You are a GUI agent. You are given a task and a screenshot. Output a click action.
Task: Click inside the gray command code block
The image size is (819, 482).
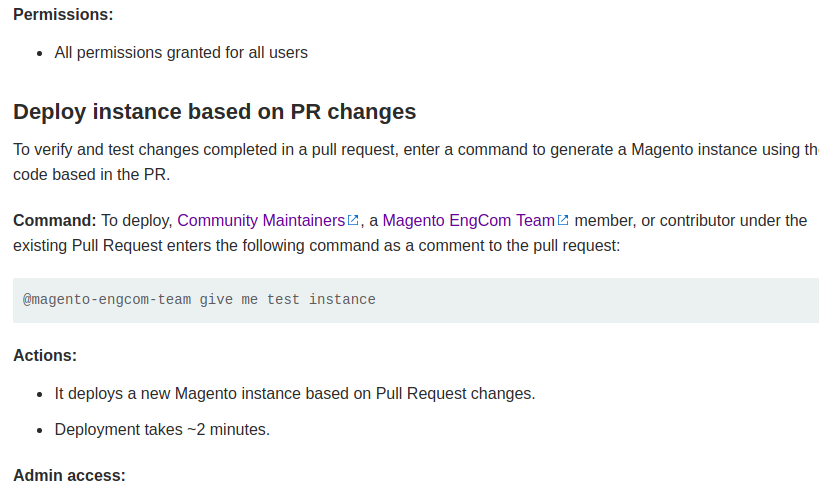416,300
